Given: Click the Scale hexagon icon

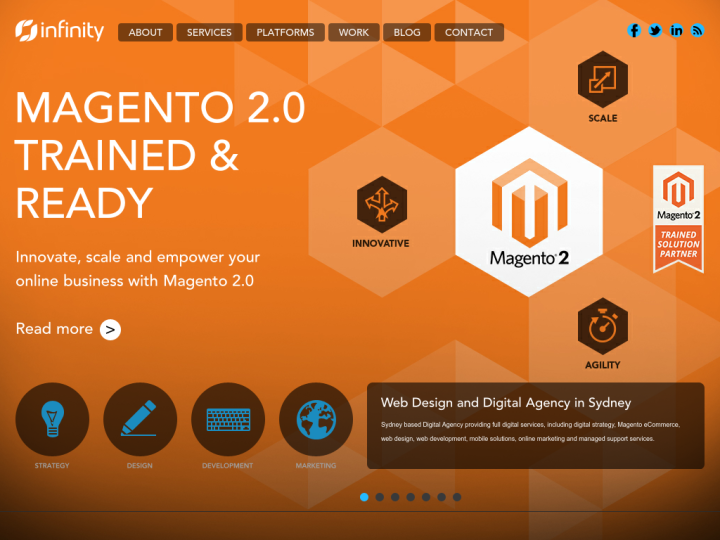Looking at the screenshot, I should (x=603, y=79).
